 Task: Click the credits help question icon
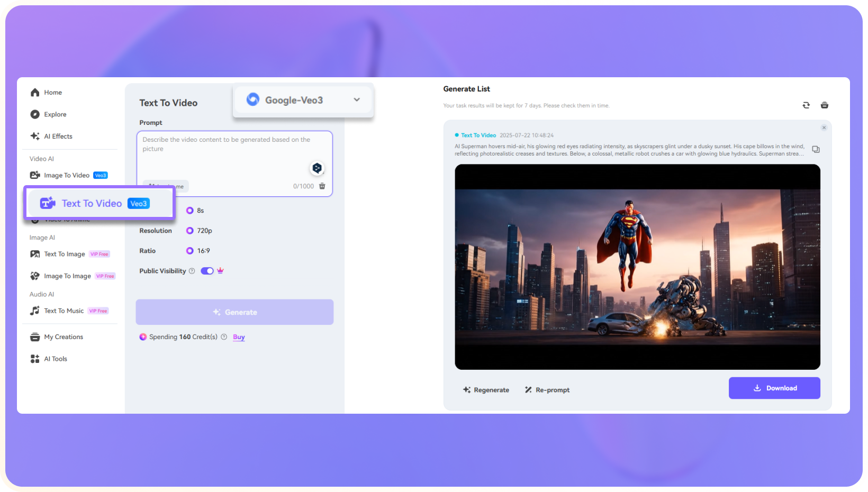[224, 337]
